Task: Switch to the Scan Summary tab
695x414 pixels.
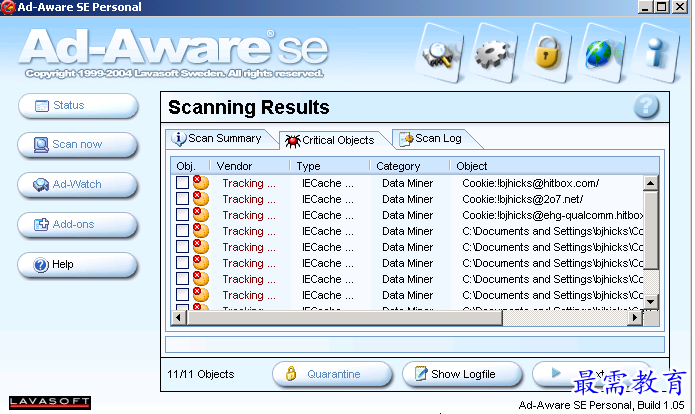Action: tap(220, 139)
